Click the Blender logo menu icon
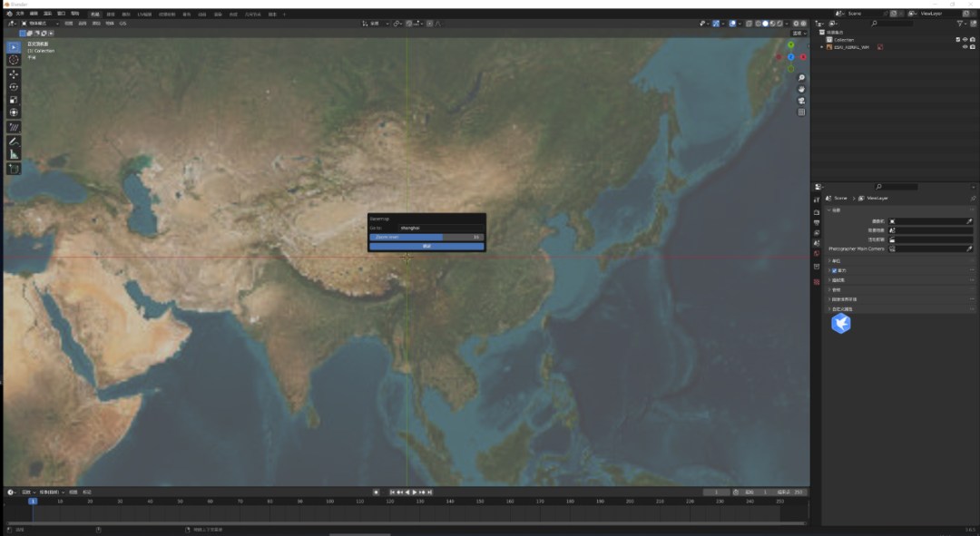The width and height of the screenshot is (980, 536). 9,14
